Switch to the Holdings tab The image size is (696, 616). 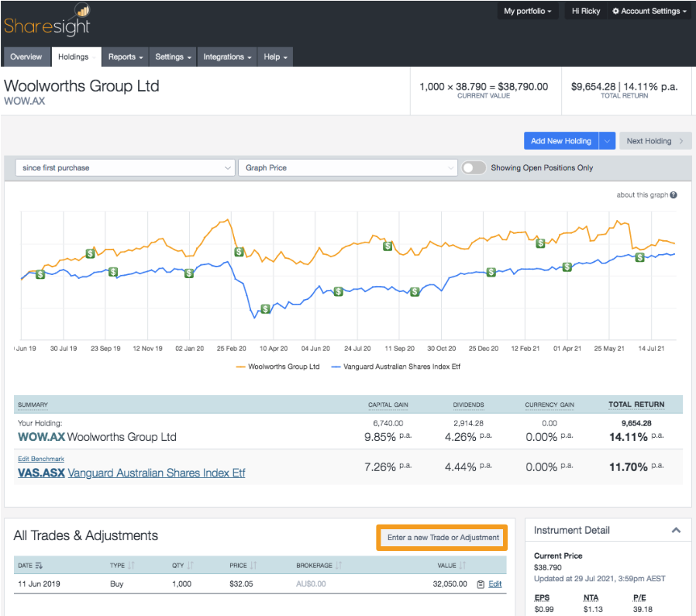[77, 57]
